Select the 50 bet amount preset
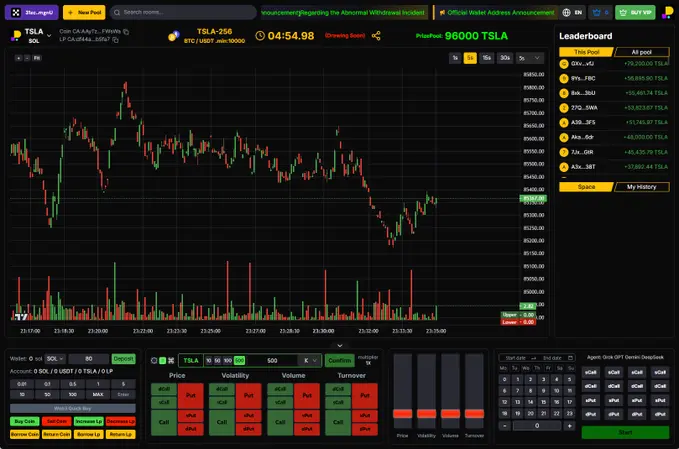Image resolution: width=679 pixels, height=449 pixels. pyautogui.click(x=217, y=360)
